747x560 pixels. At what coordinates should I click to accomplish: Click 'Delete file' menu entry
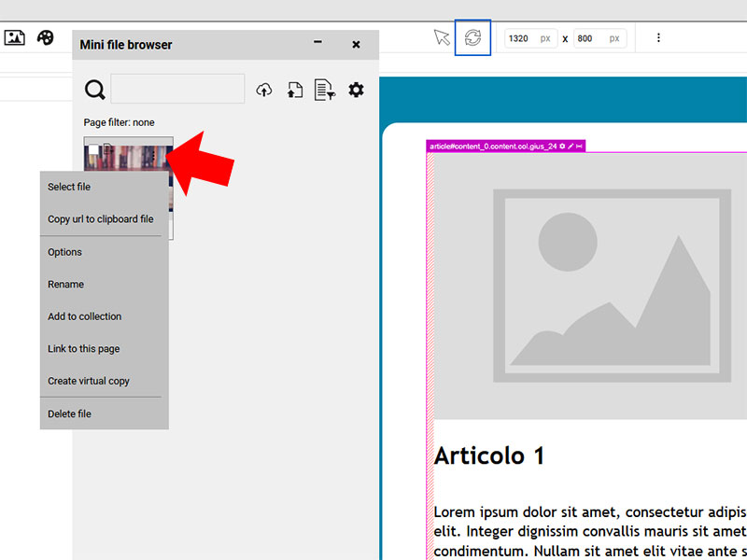point(70,413)
